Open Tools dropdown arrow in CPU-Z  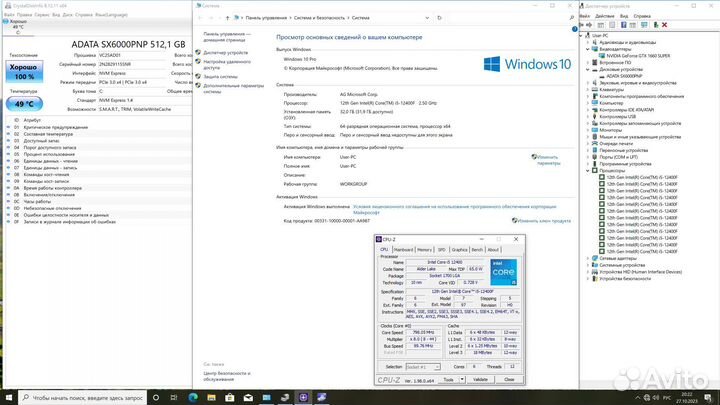coord(462,380)
